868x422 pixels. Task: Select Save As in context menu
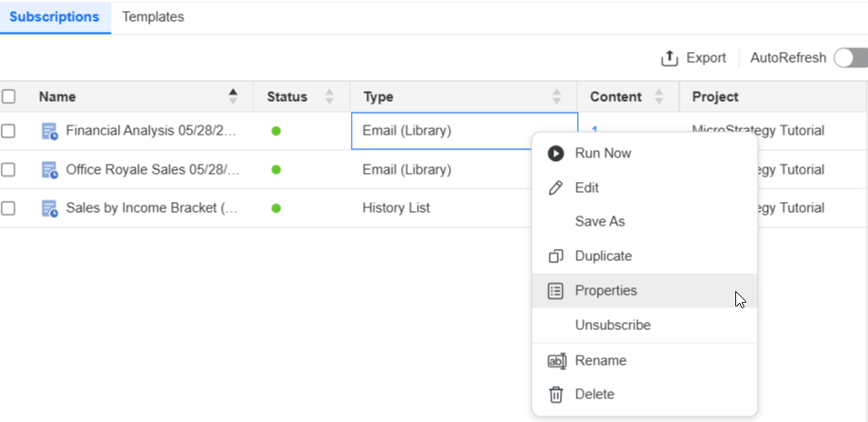click(x=600, y=222)
